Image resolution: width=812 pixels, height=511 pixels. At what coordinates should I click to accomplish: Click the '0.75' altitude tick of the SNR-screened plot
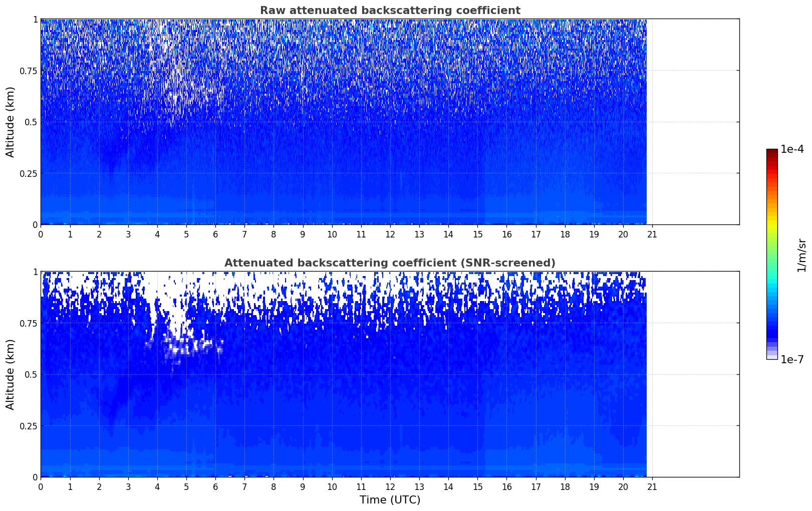coord(29,323)
